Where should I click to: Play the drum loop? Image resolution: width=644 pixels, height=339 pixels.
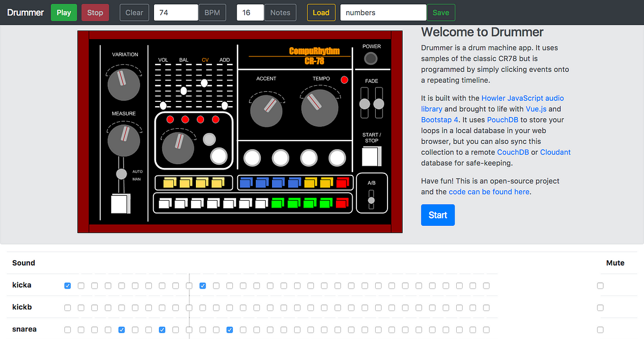(64, 12)
